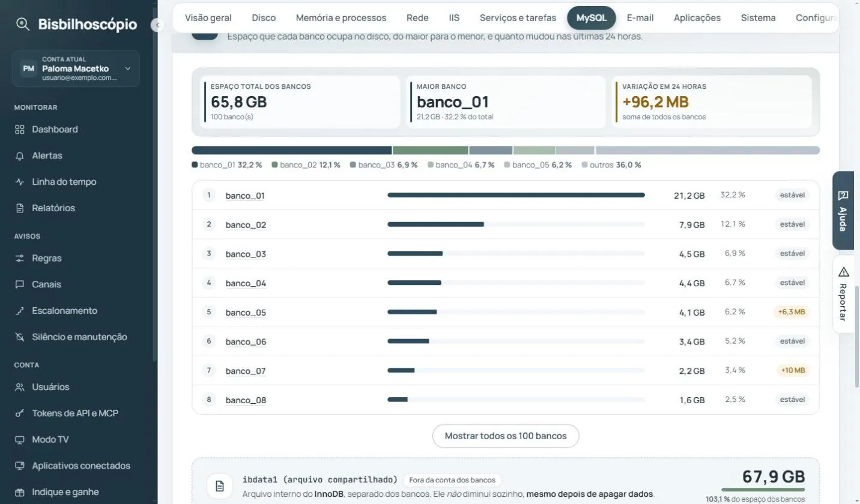Click the +6,3 MB badge on banco_05

tap(792, 312)
